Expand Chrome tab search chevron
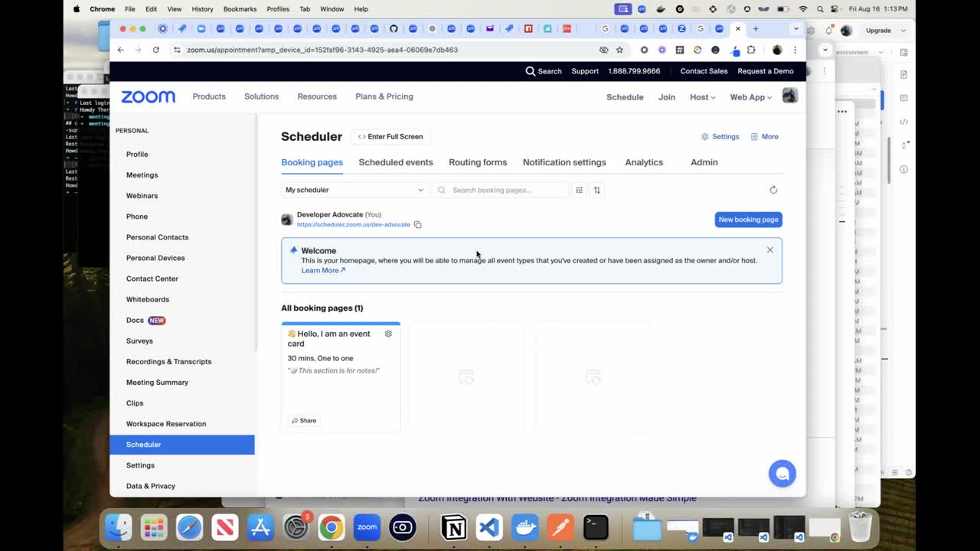 pos(796,29)
